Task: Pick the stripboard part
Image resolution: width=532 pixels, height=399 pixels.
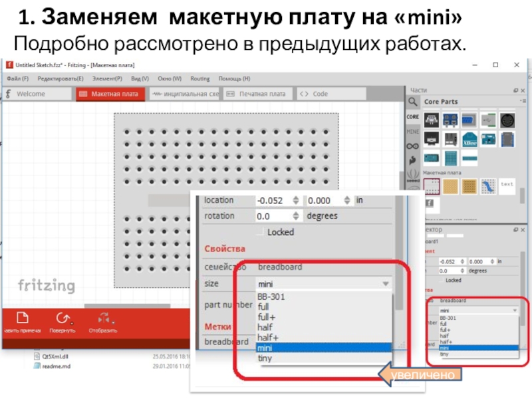Action: coord(469,186)
